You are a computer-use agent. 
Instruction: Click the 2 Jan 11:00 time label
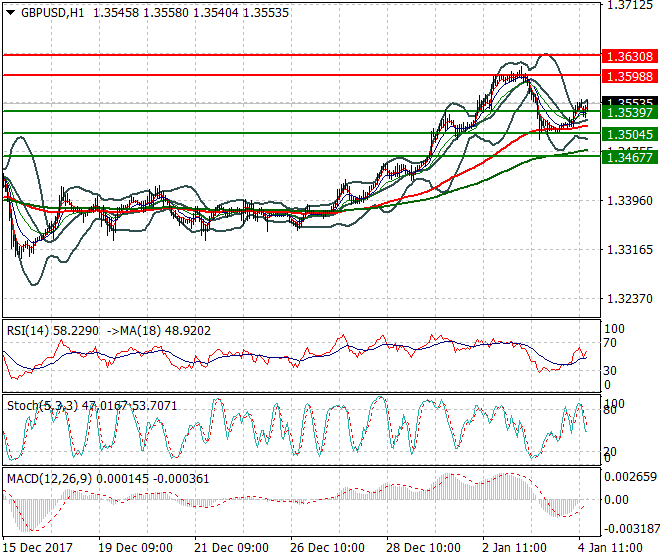coord(514,548)
